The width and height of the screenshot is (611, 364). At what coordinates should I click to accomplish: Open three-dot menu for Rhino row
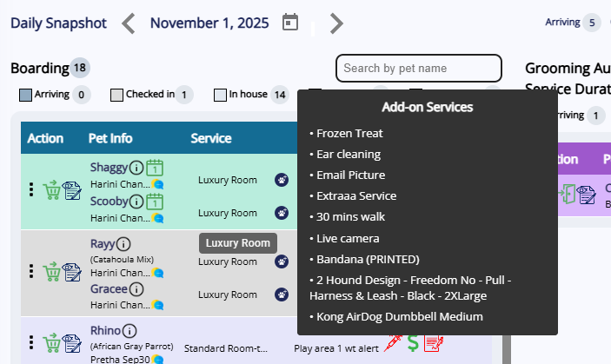pyautogui.click(x=31, y=343)
